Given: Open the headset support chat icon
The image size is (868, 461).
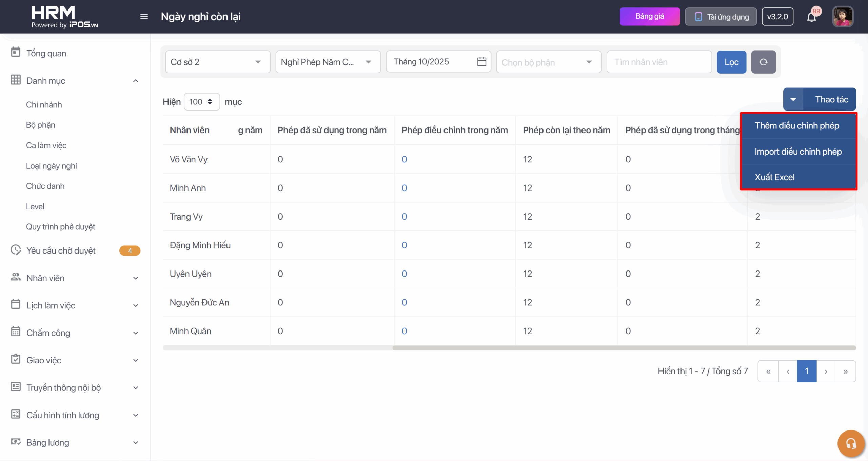Looking at the screenshot, I should (x=851, y=443).
